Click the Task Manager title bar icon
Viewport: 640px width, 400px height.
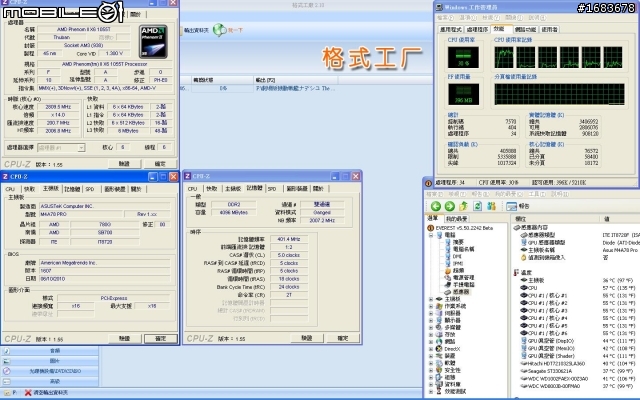point(439,7)
